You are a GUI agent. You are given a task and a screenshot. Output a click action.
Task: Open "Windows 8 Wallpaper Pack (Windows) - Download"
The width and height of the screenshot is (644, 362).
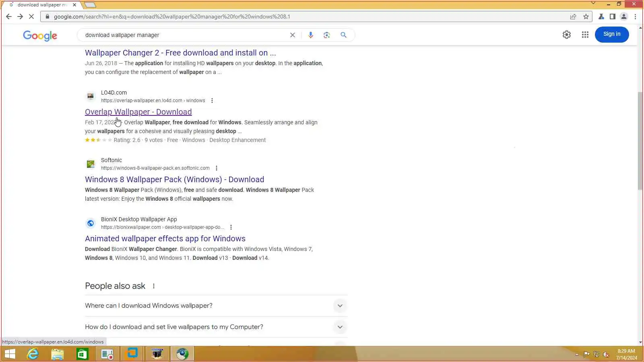175,179
